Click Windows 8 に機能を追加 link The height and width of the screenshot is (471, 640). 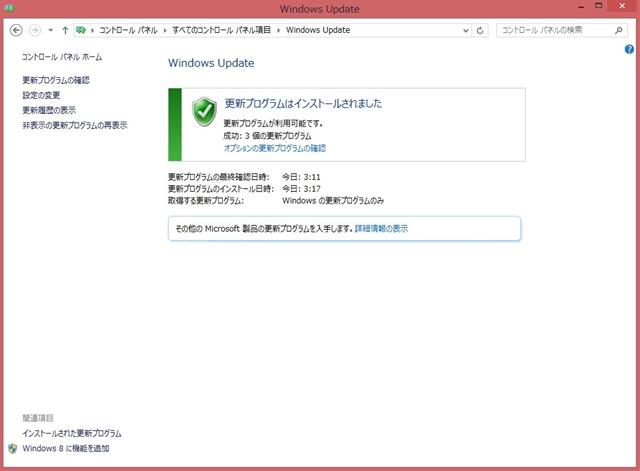pyautogui.click(x=66, y=449)
